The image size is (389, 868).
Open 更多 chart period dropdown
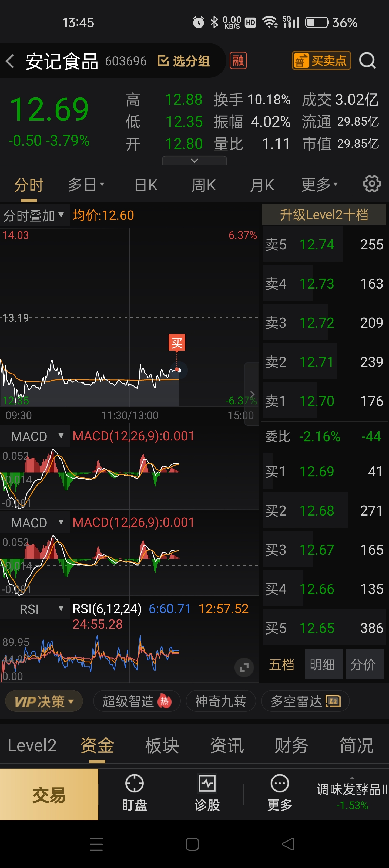tap(319, 185)
